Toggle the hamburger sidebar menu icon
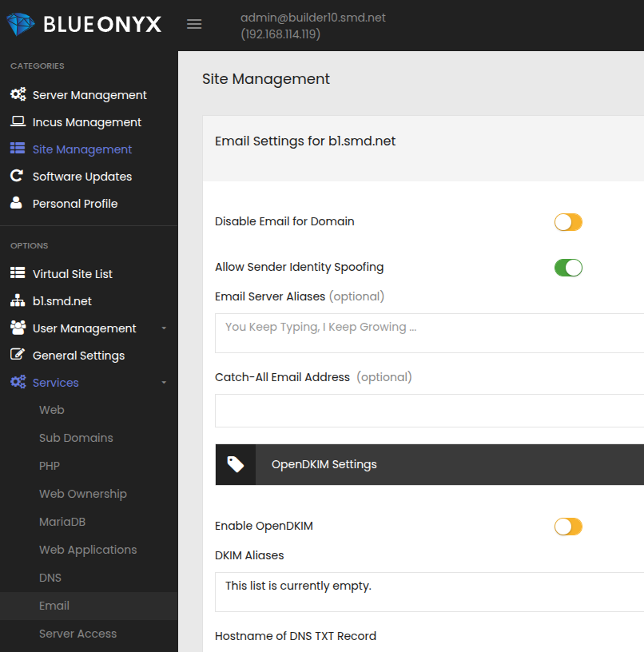Image resolution: width=644 pixels, height=652 pixels. click(194, 24)
